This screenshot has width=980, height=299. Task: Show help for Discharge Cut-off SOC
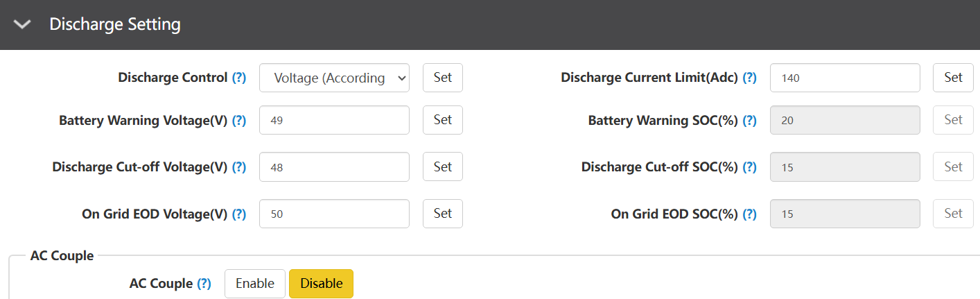(x=749, y=167)
